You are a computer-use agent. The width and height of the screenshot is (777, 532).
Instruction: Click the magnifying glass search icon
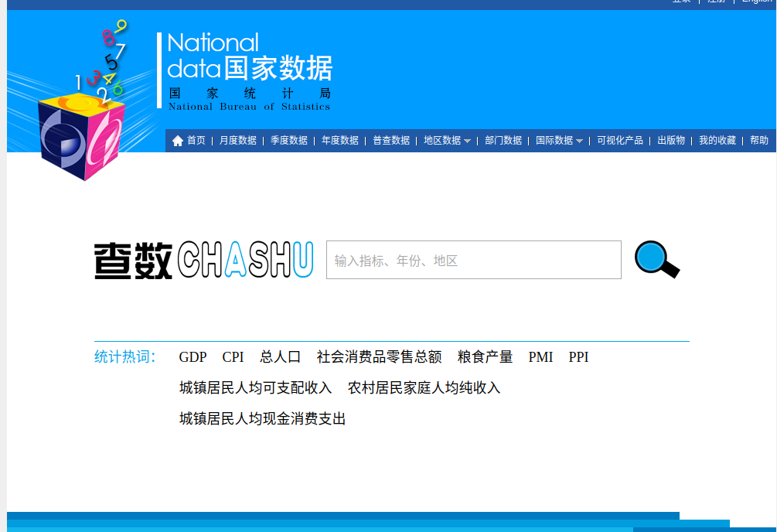[x=657, y=260]
